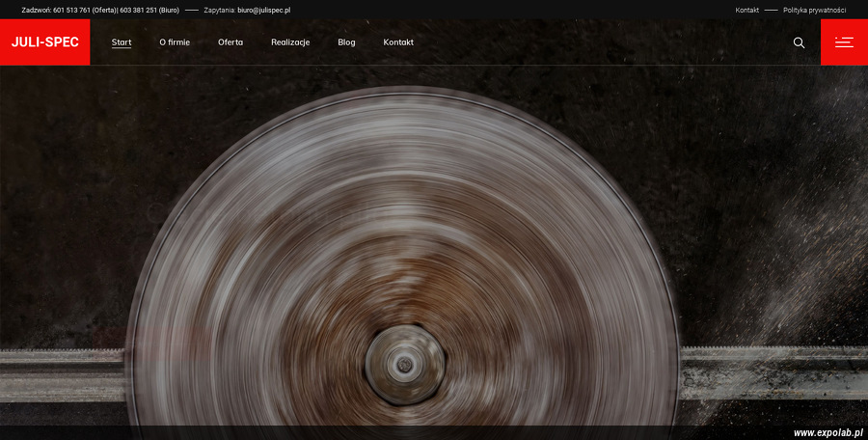Click the biuro@julispec.pl email address
The height and width of the screenshot is (440, 868).
click(x=264, y=10)
